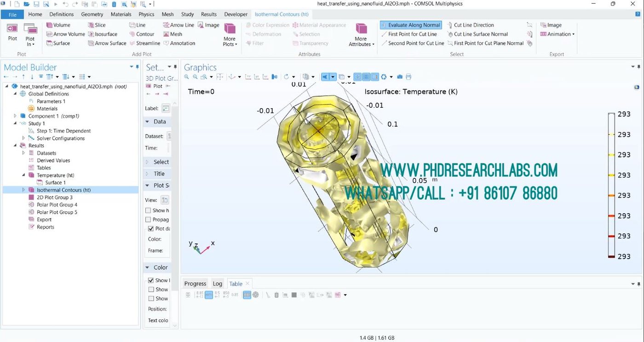Open the Physics ribbon tab
Image resolution: width=644 pixels, height=342 pixels.
point(146,14)
